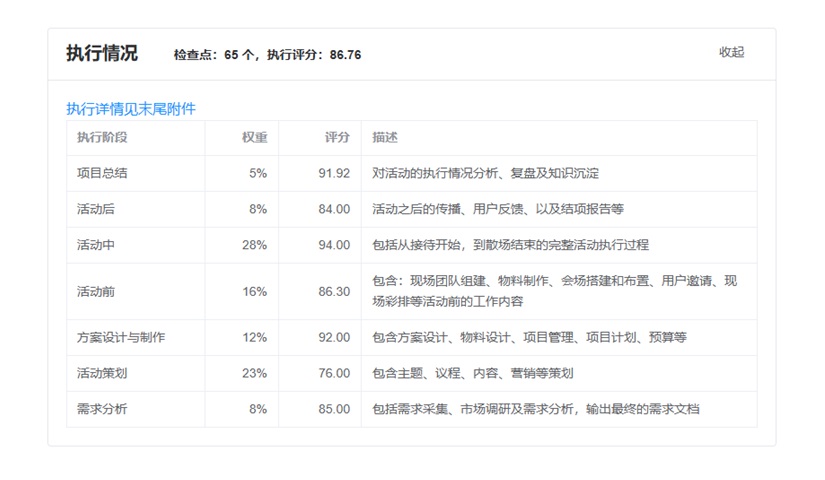
Task: Click the 28% weight cell
Action: (x=255, y=245)
